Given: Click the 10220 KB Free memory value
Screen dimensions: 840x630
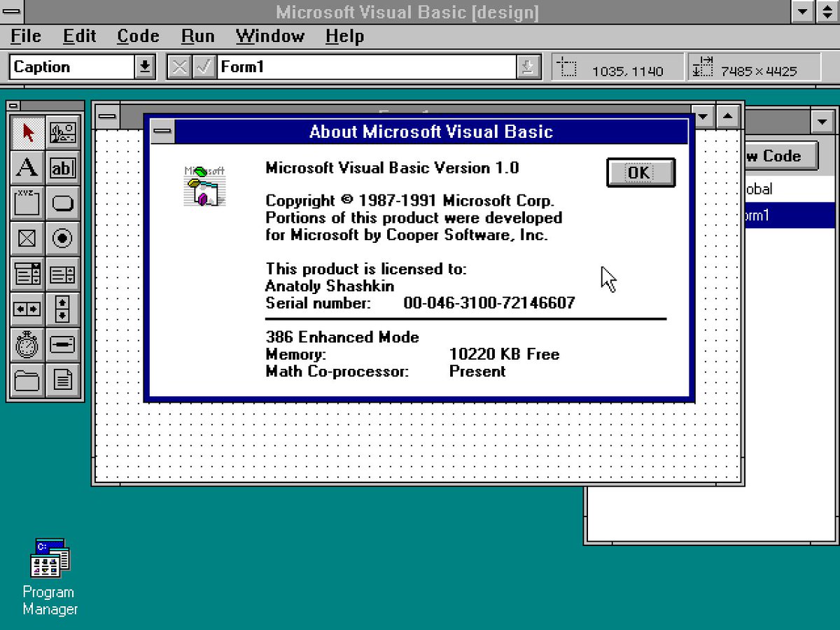Looking at the screenshot, I should (504, 354).
